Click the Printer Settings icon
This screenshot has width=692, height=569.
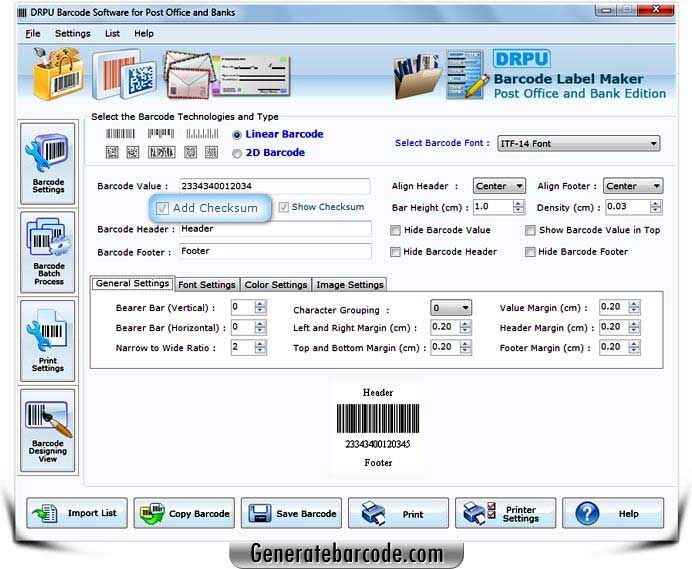tap(479, 513)
